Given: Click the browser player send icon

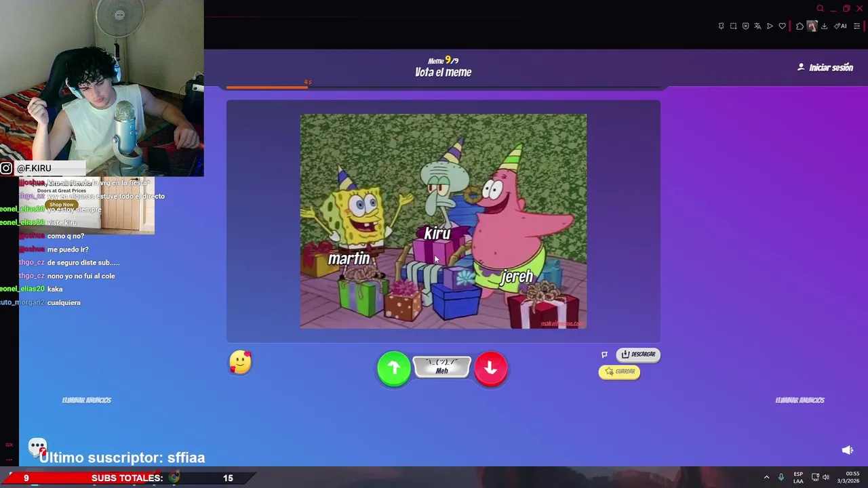Looking at the screenshot, I should click(770, 26).
